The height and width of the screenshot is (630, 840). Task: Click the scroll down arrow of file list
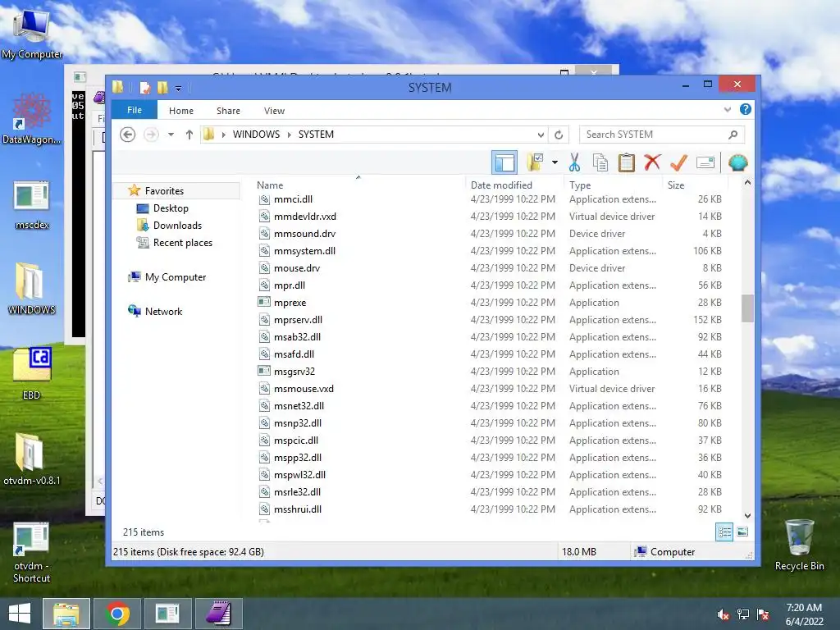(747, 515)
